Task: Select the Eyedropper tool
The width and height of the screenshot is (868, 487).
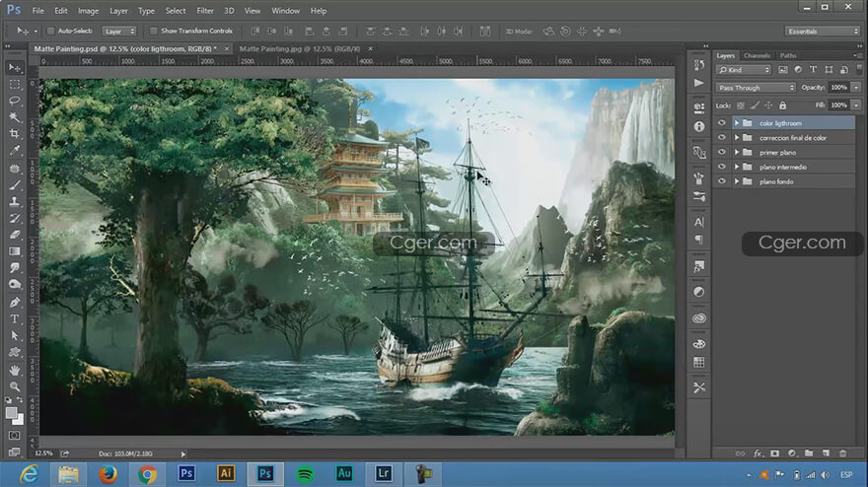Action: pos(15,150)
